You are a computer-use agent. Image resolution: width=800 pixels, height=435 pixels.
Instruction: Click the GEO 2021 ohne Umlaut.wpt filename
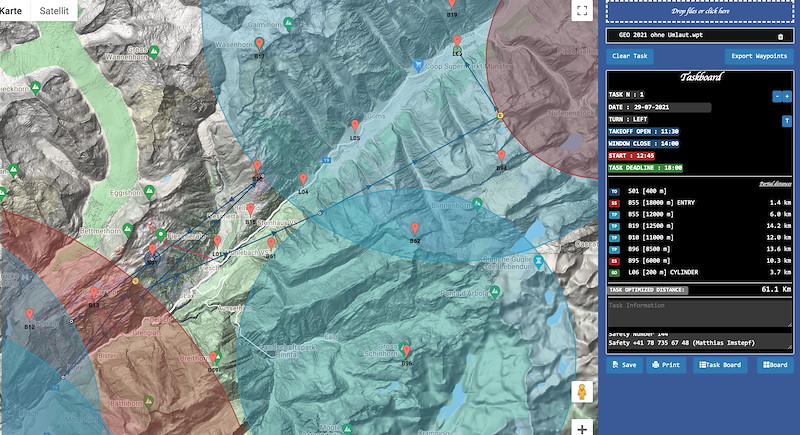point(661,35)
